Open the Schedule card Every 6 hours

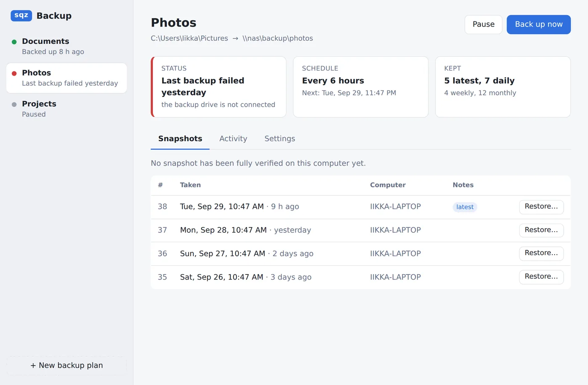[361, 87]
